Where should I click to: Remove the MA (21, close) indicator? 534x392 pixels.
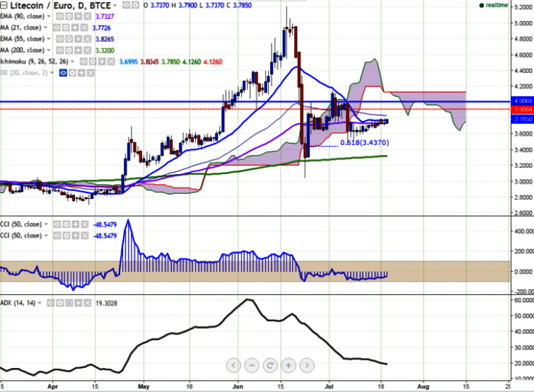point(84,28)
